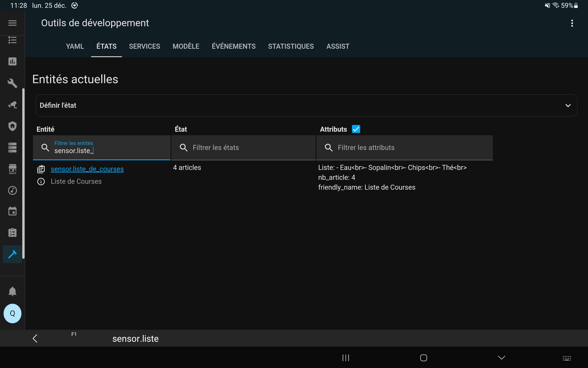The image size is (588, 368).
Task: Click the sidebar vertical scrollbar
Action: coord(23,173)
